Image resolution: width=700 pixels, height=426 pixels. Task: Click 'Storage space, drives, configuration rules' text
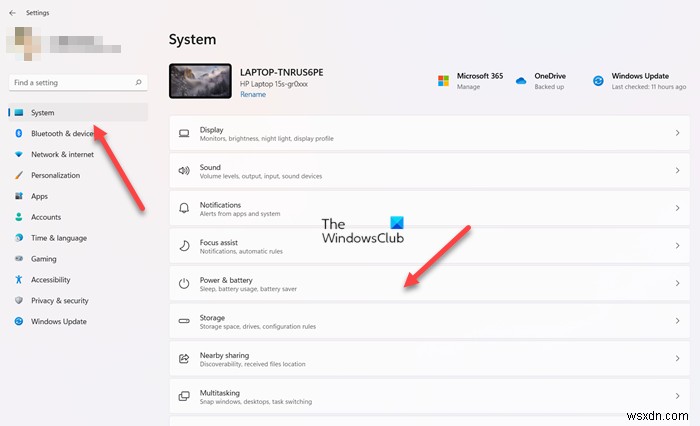pyautogui.click(x=258, y=326)
